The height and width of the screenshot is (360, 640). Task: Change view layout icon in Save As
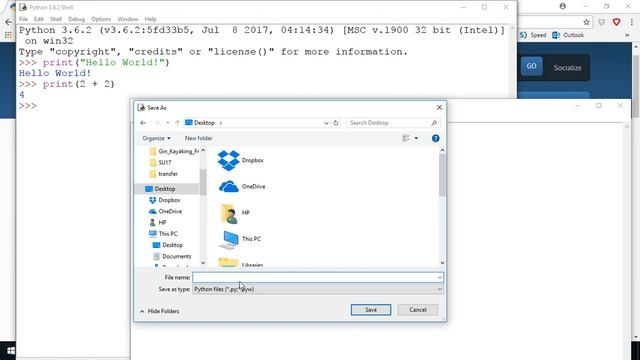click(x=406, y=138)
